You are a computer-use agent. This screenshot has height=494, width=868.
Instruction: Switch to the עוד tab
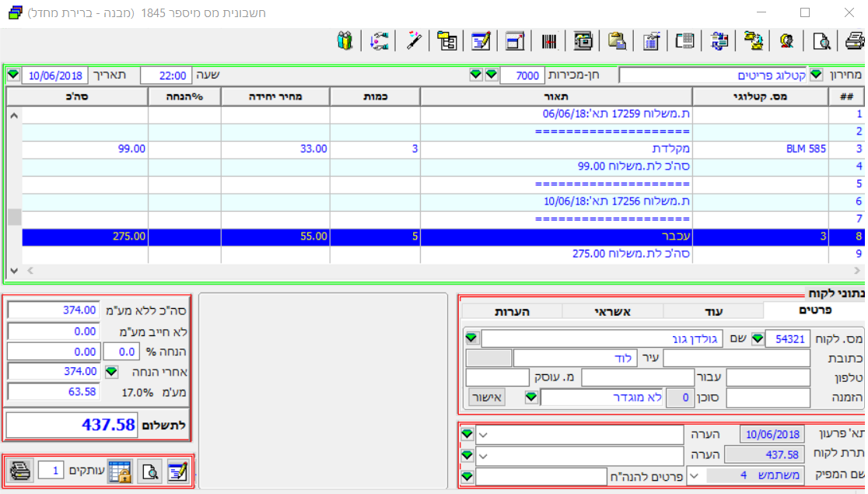(x=713, y=312)
